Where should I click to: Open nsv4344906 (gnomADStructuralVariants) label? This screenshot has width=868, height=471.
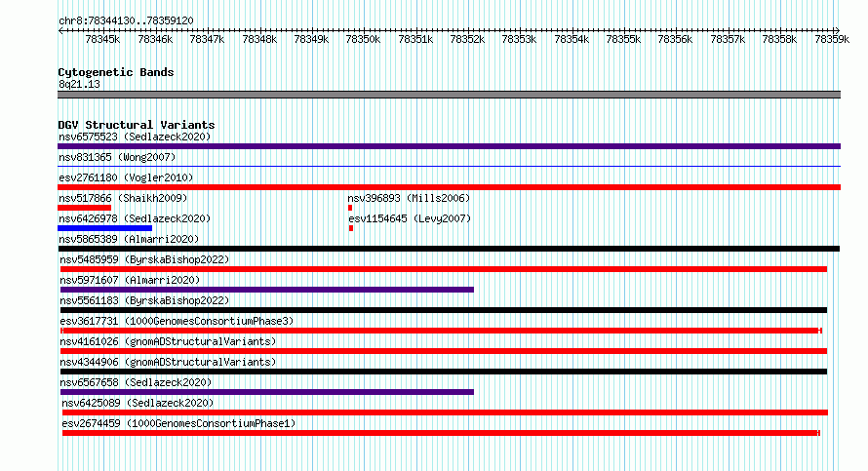pyautogui.click(x=168, y=362)
